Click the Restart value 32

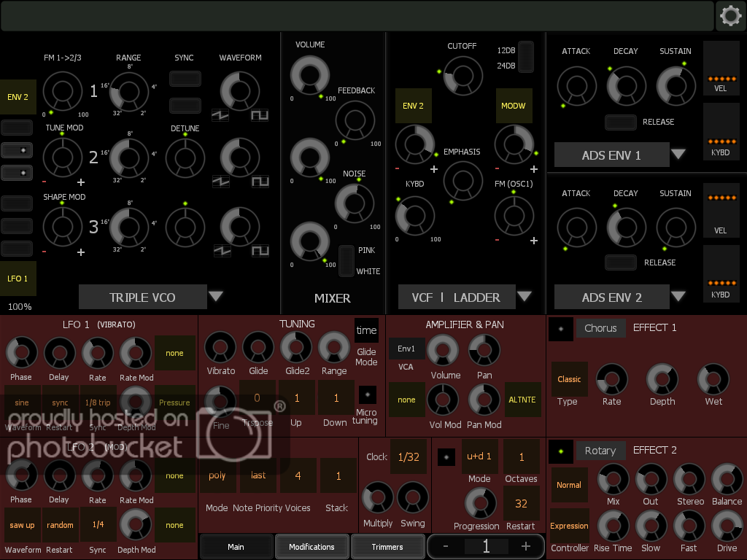(x=521, y=503)
